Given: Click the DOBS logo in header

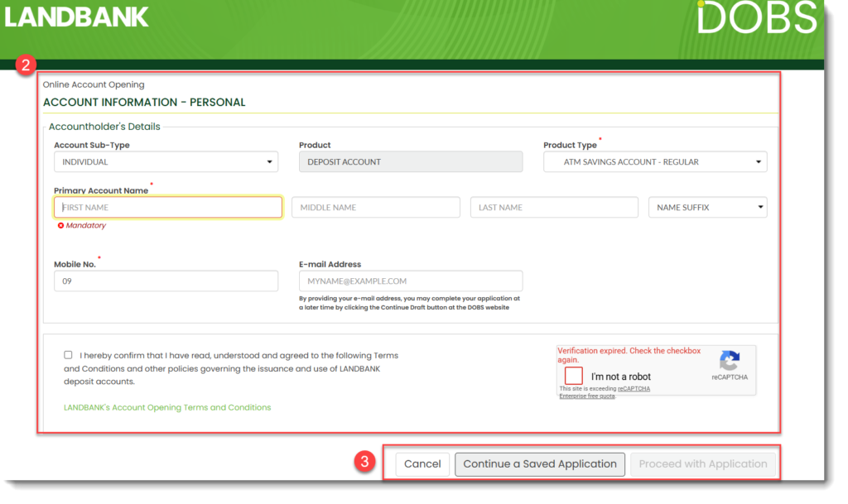Looking at the screenshot, I should coord(758,17).
